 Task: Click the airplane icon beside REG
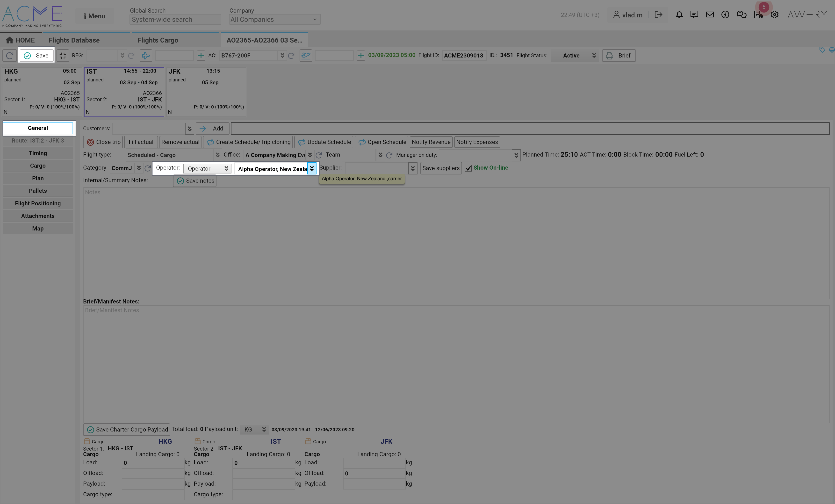[146, 56]
